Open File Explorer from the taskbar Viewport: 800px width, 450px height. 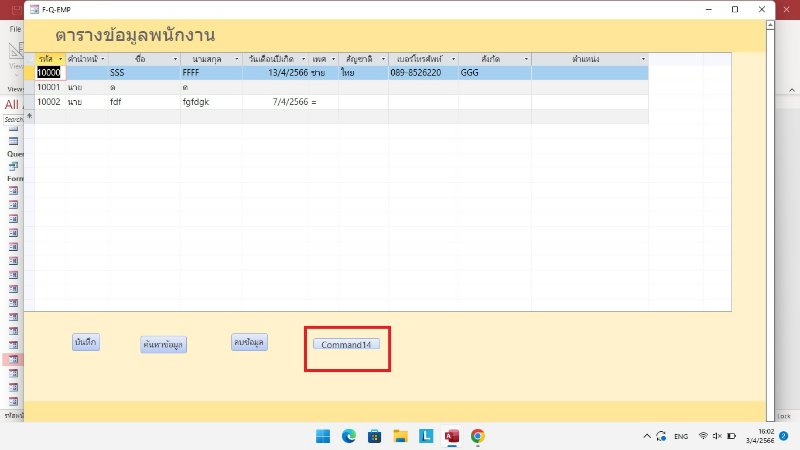coord(400,436)
